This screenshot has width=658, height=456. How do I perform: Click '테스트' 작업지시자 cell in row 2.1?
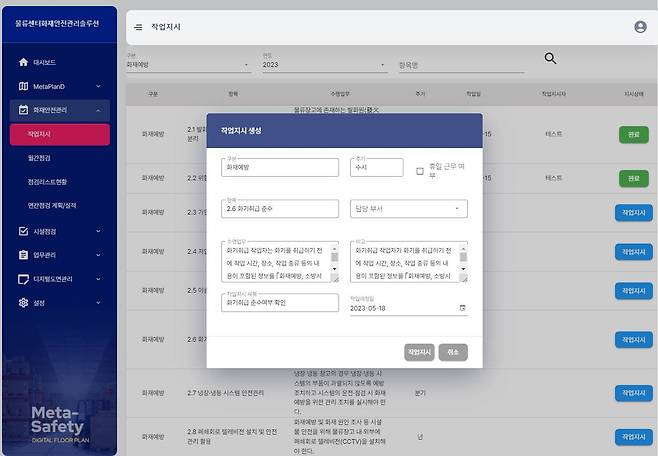point(554,134)
